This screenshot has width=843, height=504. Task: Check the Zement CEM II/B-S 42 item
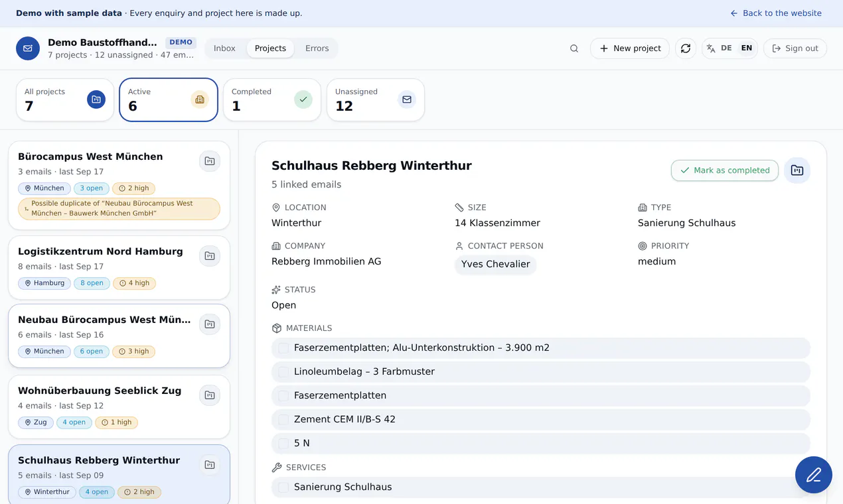283,420
